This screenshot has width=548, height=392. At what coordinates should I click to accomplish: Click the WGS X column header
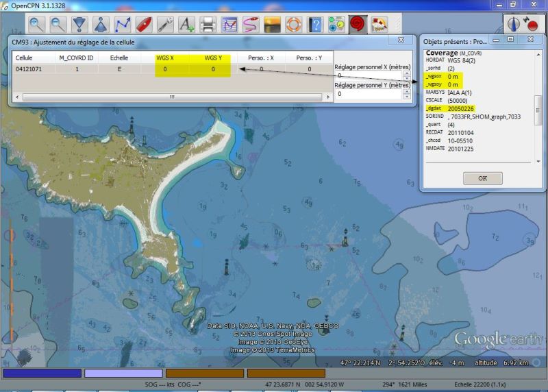click(164, 58)
